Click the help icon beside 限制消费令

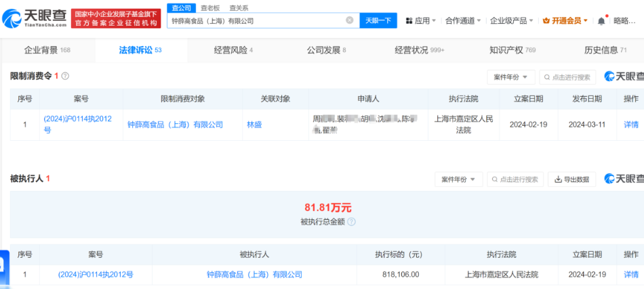65,76
